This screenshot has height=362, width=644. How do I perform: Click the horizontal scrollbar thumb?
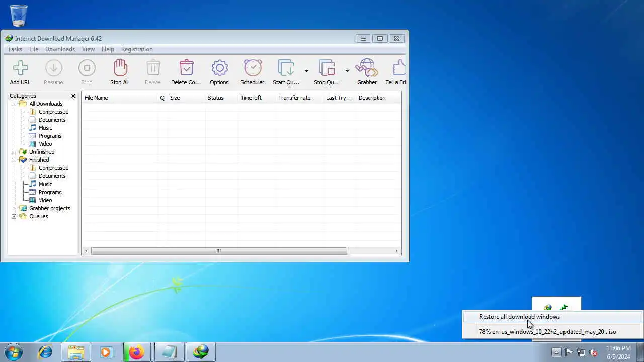[x=218, y=251]
